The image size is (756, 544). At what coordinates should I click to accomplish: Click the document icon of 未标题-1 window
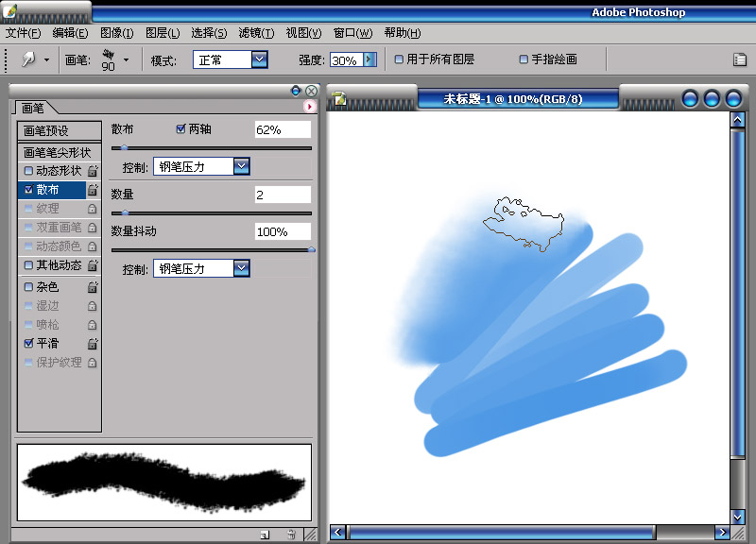pos(339,99)
